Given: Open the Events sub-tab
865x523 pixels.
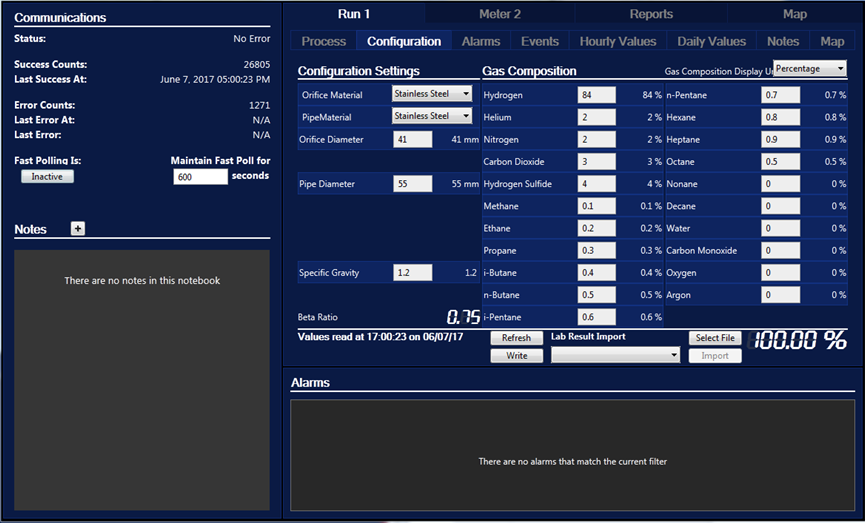Looking at the screenshot, I should click(x=540, y=41).
